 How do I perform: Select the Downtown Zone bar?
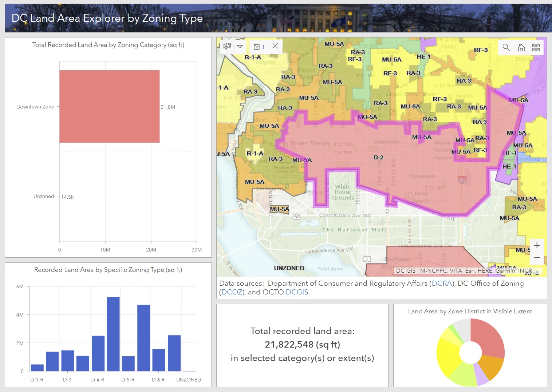[x=109, y=106]
